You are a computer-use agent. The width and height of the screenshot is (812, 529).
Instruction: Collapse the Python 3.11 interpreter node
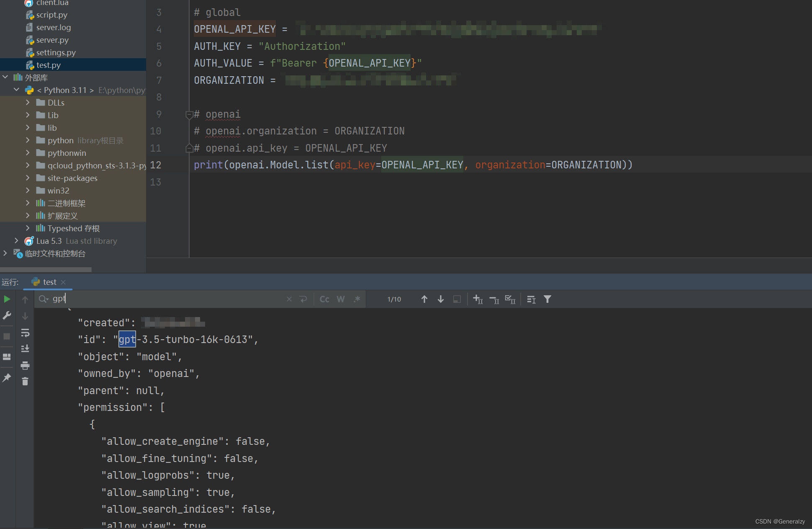pos(16,90)
